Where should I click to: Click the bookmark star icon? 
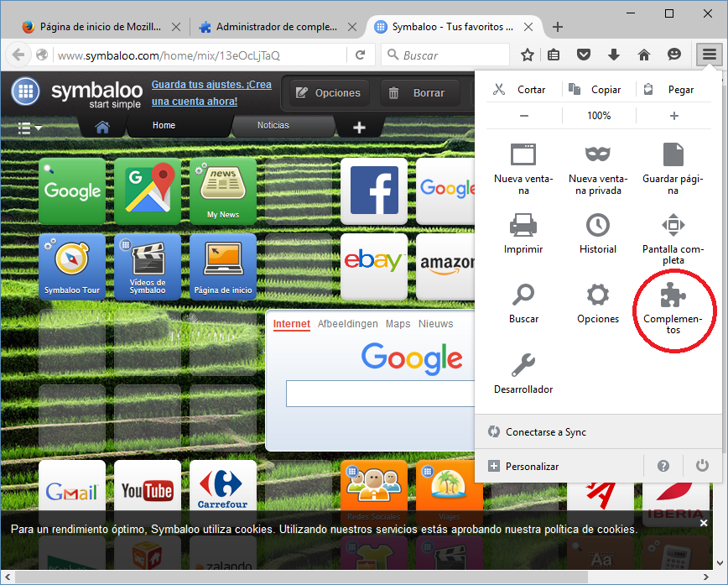527,55
